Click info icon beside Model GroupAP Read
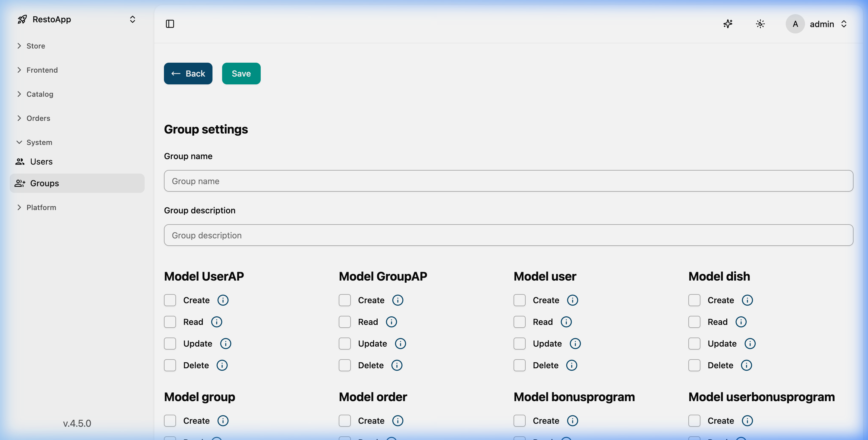 [391, 322]
